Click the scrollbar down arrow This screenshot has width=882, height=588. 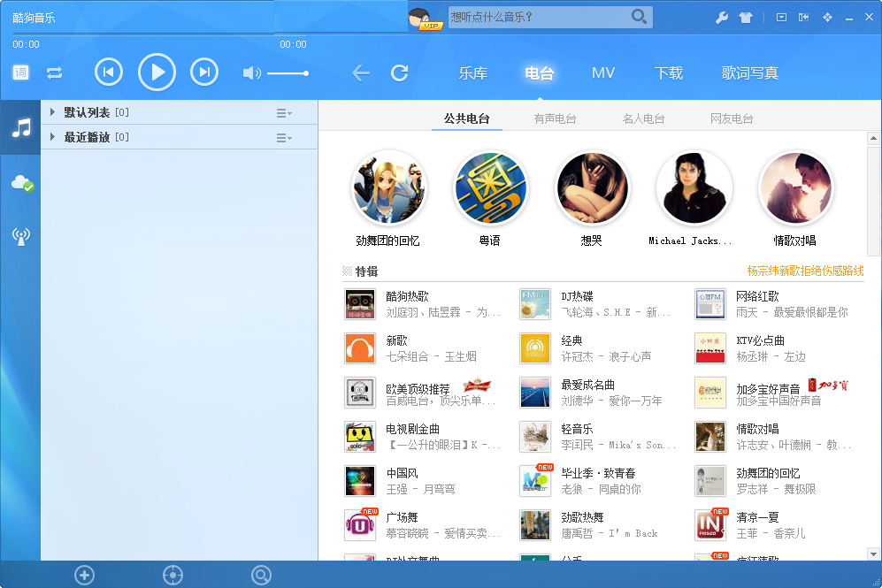pyautogui.click(x=873, y=554)
